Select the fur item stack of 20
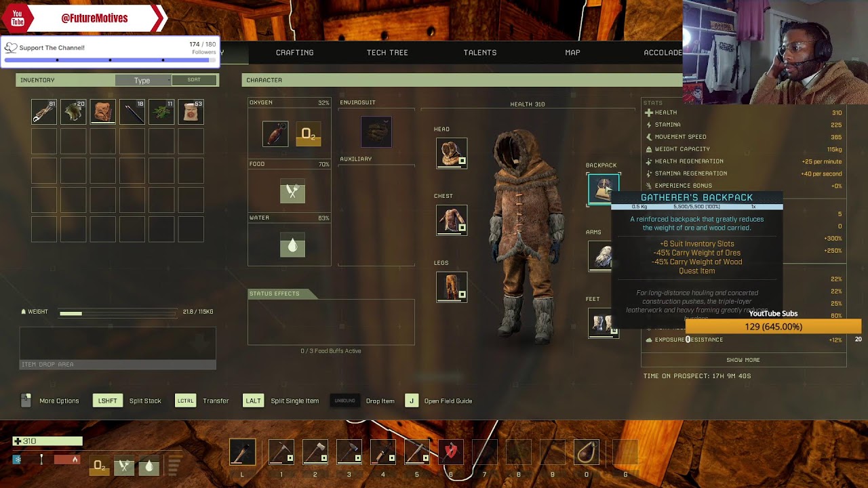The height and width of the screenshot is (488, 868). point(73,112)
